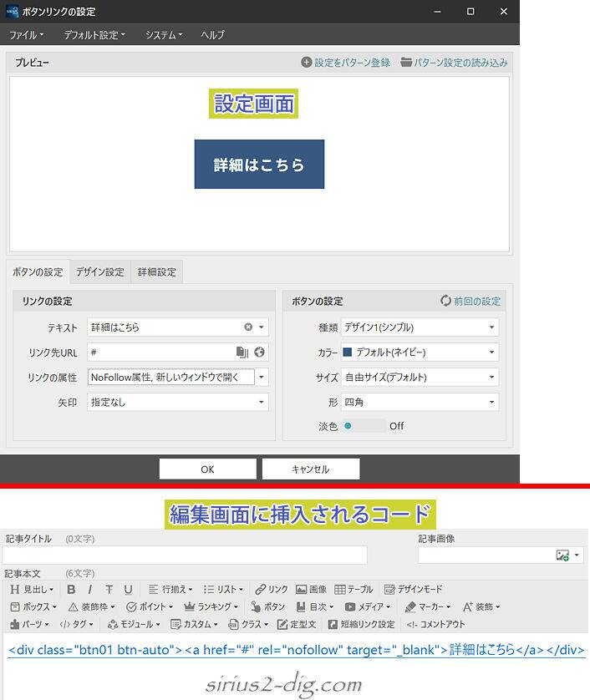The image size is (590, 700).
Task: Click the globe icon beside リンク先URL
Action: (x=260, y=353)
